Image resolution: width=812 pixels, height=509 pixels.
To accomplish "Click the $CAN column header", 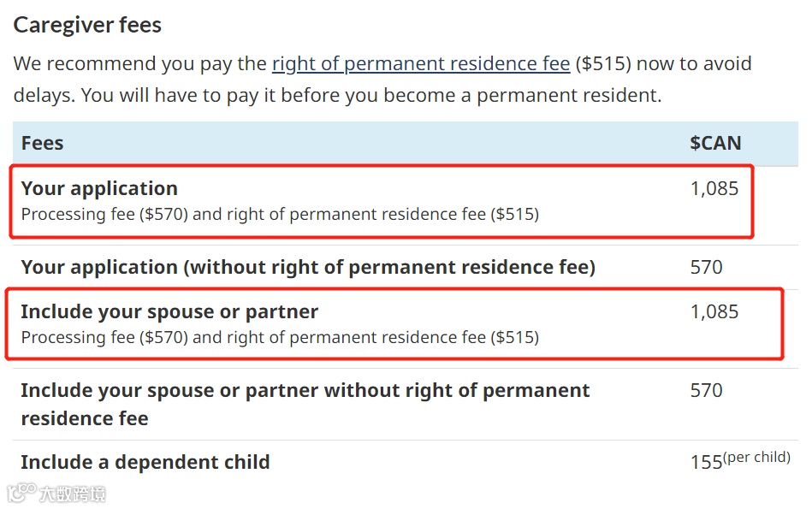I will pos(715,143).
